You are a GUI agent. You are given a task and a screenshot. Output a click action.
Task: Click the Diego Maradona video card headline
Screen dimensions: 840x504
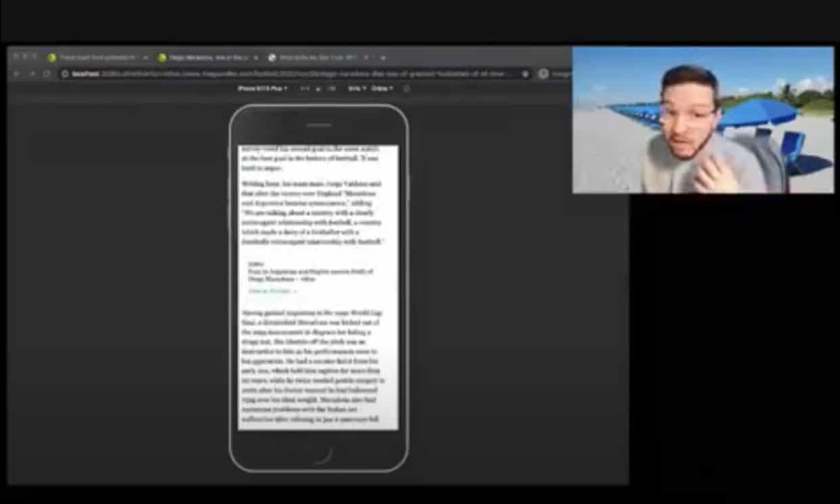(x=310, y=275)
